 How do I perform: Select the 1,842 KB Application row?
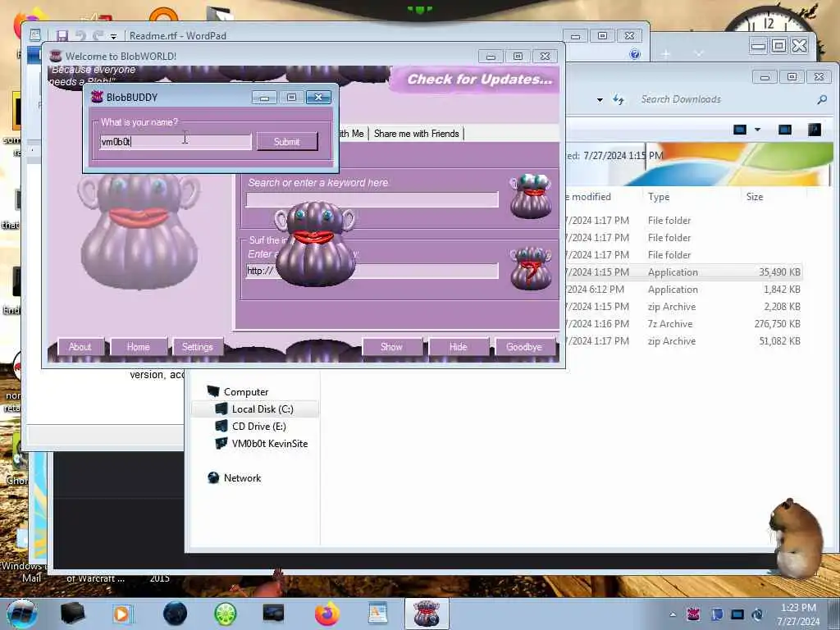[684, 290]
